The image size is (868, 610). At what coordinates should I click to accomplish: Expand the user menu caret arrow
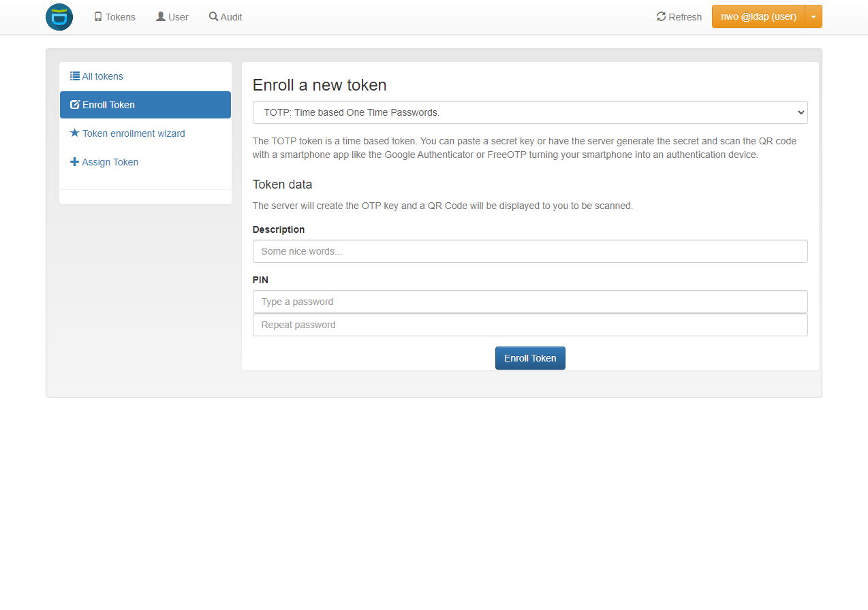click(813, 17)
